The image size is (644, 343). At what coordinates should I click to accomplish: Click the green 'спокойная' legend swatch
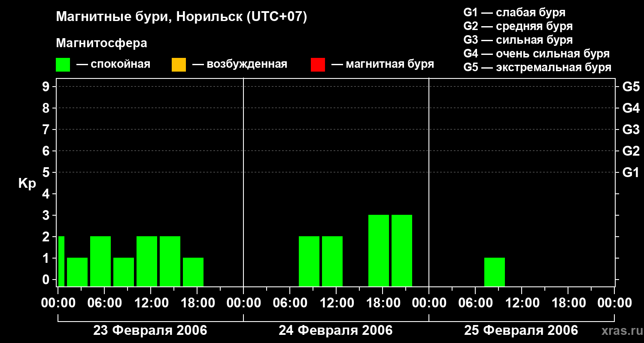click(63, 65)
